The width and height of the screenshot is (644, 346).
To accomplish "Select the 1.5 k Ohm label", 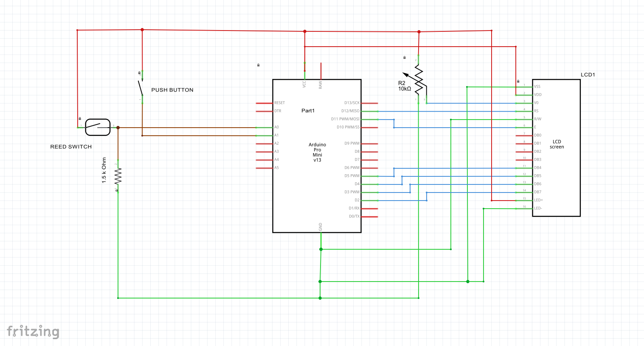I will (104, 170).
